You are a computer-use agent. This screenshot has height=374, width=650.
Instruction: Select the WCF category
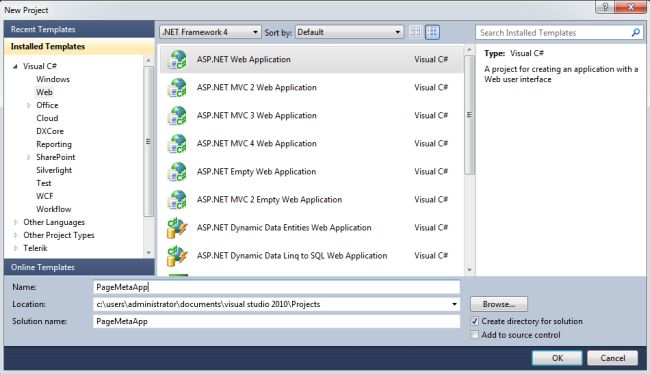[x=44, y=196]
